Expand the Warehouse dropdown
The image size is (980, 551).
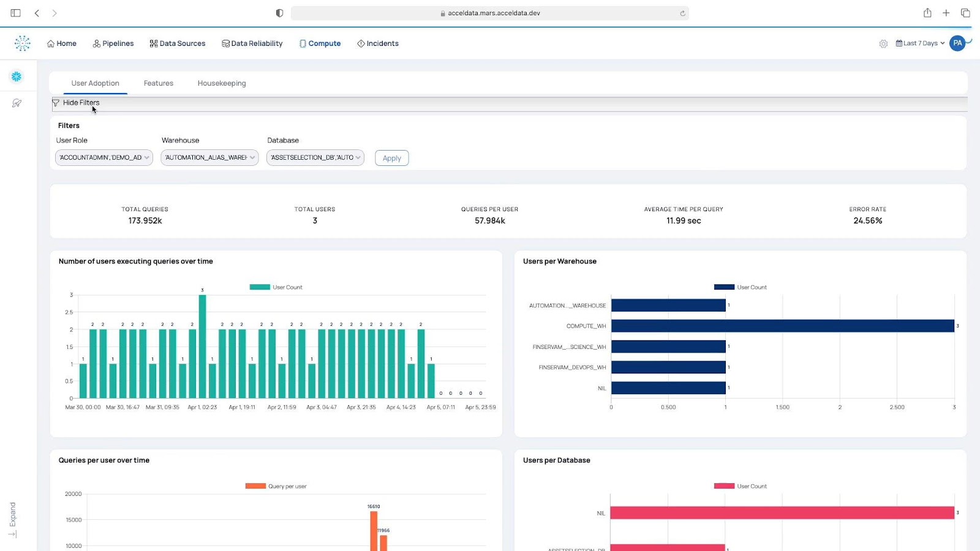point(209,158)
